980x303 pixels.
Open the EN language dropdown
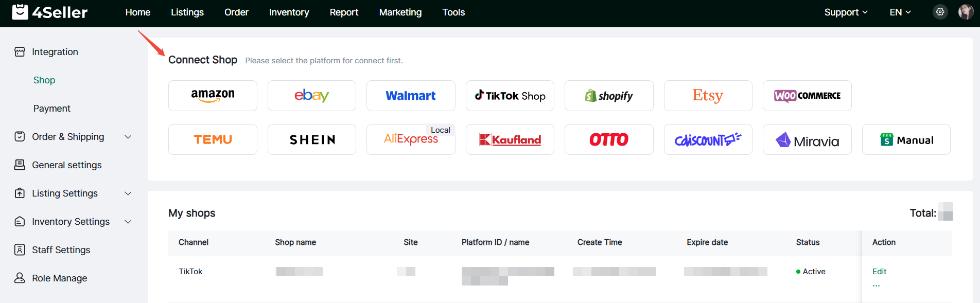900,12
